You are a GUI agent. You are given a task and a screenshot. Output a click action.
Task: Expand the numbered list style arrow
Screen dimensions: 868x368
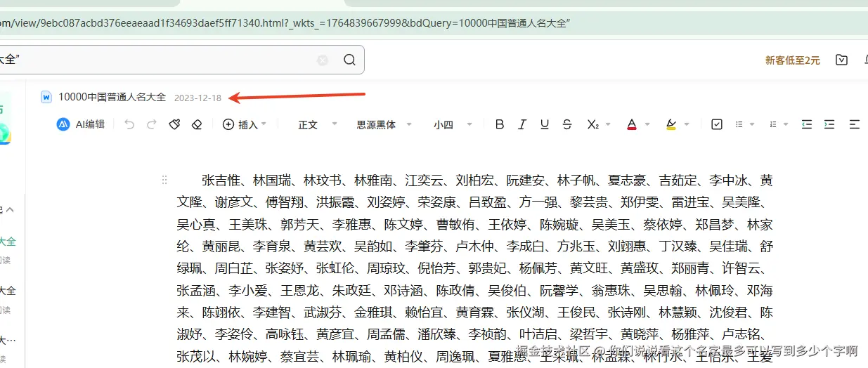(785, 124)
